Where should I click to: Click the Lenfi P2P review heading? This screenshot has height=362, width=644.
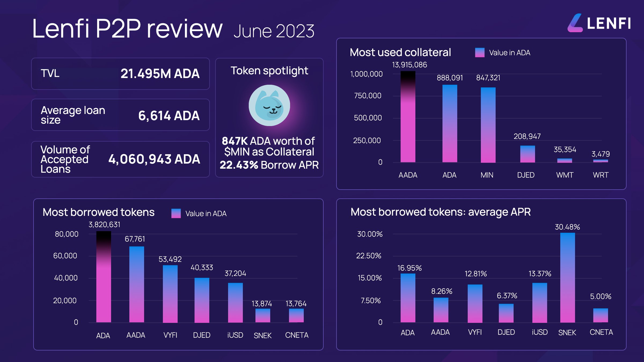pyautogui.click(x=127, y=28)
